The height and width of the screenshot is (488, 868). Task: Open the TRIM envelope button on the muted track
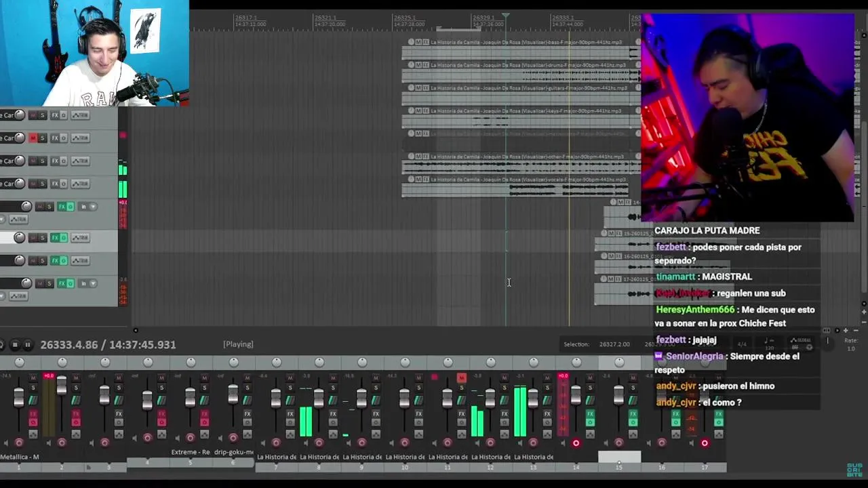coord(81,138)
